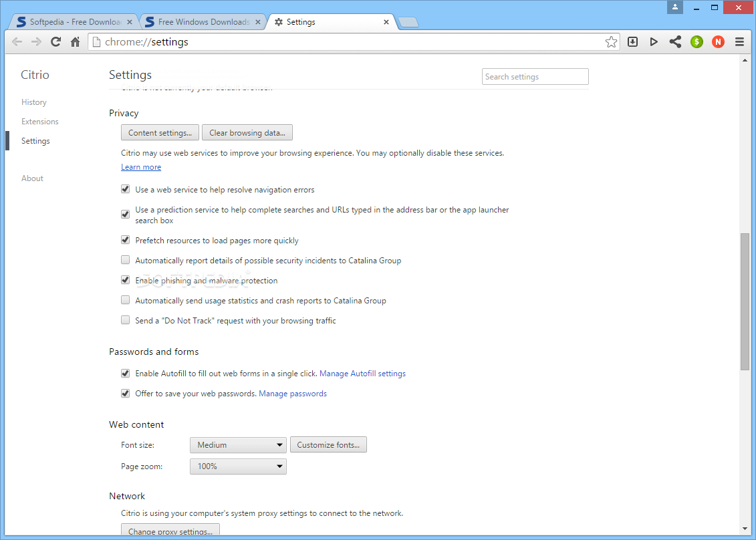Click the Search settings field
756x540 pixels.
[x=535, y=77]
